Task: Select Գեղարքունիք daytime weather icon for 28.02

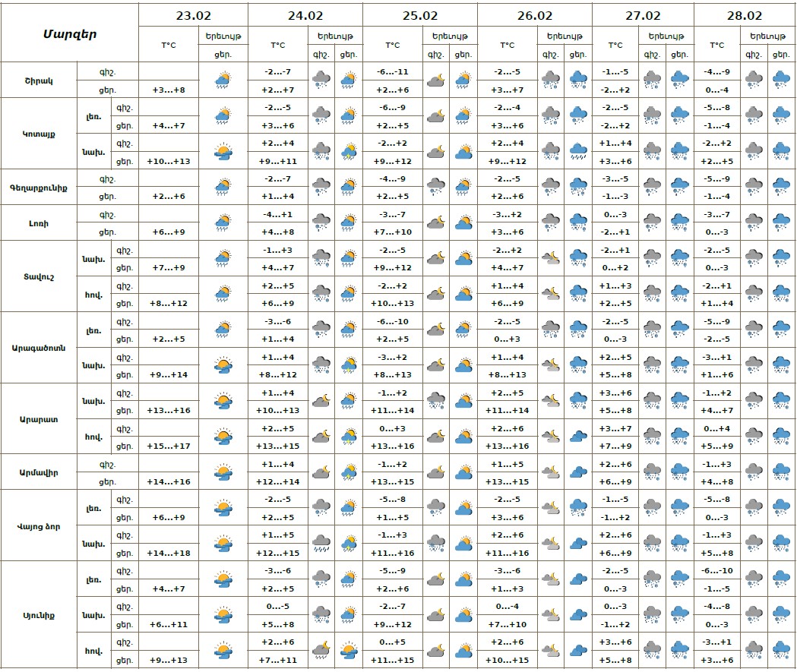Action: point(780,187)
